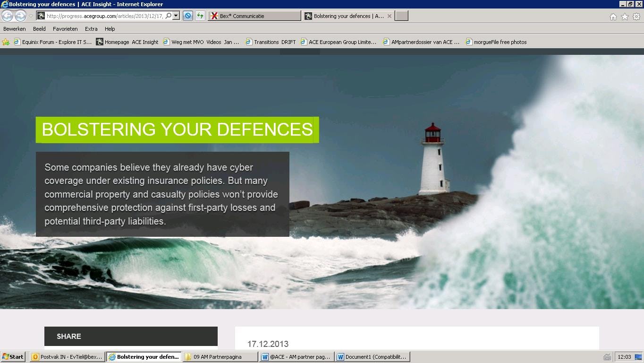The width and height of the screenshot is (644, 363).
Task: Open the Home page icon
Action: (613, 17)
